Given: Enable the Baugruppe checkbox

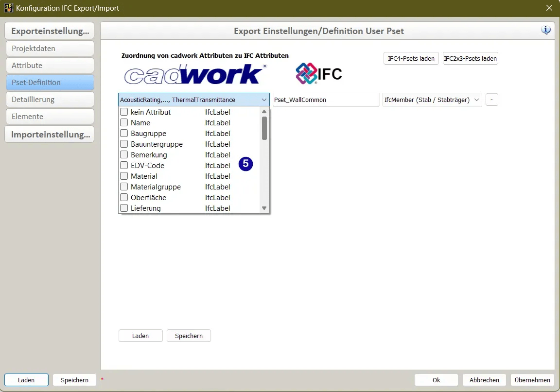Looking at the screenshot, I should pos(124,134).
